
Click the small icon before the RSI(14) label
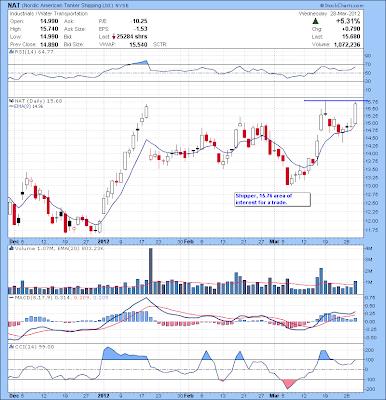pos(11,52)
